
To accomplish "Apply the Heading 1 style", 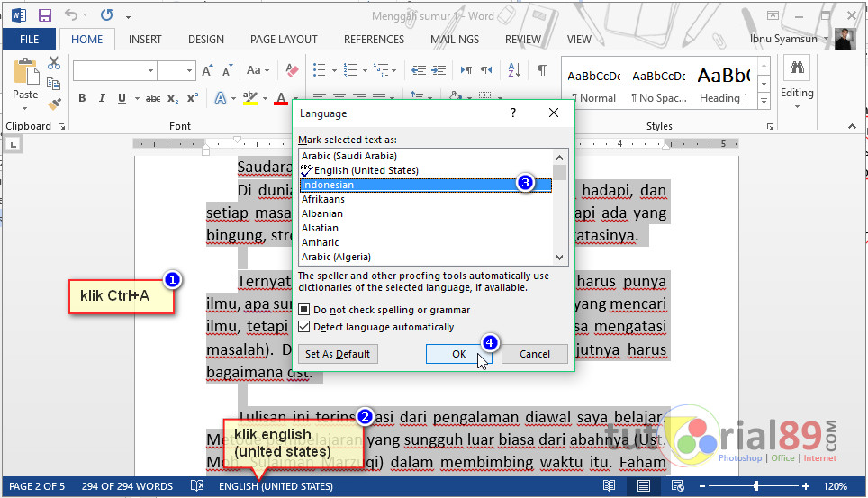I will pyautogui.click(x=724, y=84).
